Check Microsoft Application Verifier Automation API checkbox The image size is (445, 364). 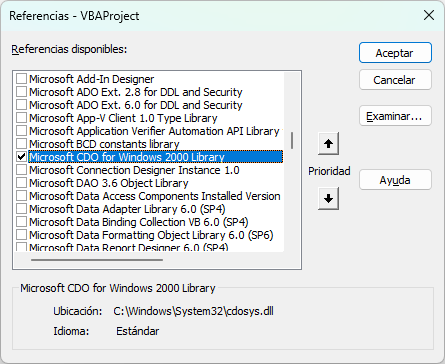(x=22, y=131)
